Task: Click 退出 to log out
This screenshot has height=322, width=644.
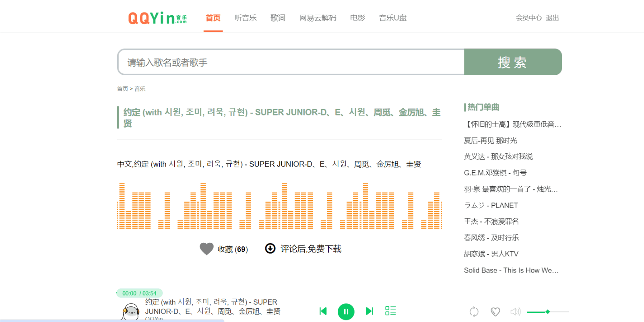Action: tap(552, 18)
